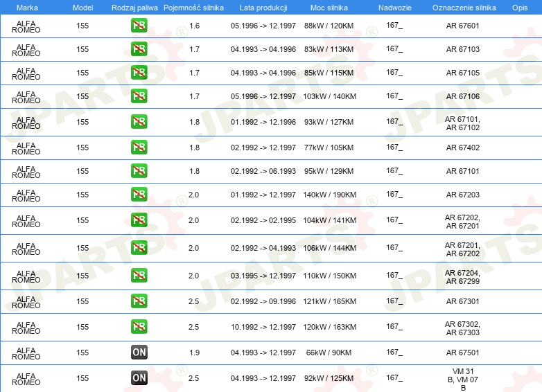The height and width of the screenshot is (392, 542).
Task: Click the production years 03.1995 -> 12.1997
Action: click(263, 276)
